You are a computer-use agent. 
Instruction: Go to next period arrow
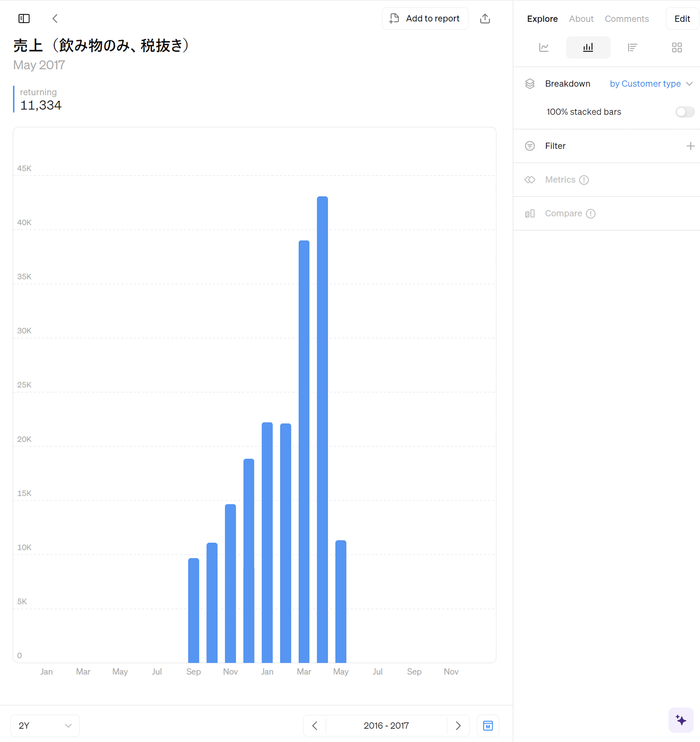[458, 725]
